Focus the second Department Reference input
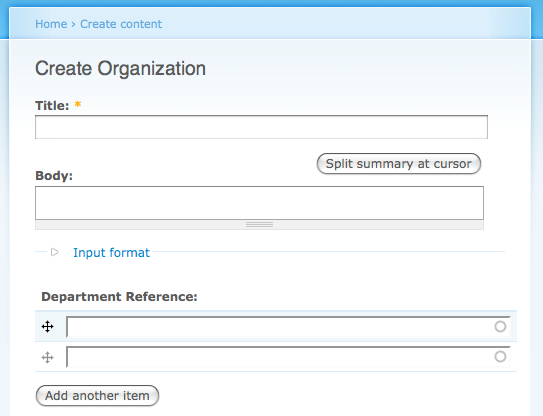The image size is (543, 416). pyautogui.click(x=288, y=357)
